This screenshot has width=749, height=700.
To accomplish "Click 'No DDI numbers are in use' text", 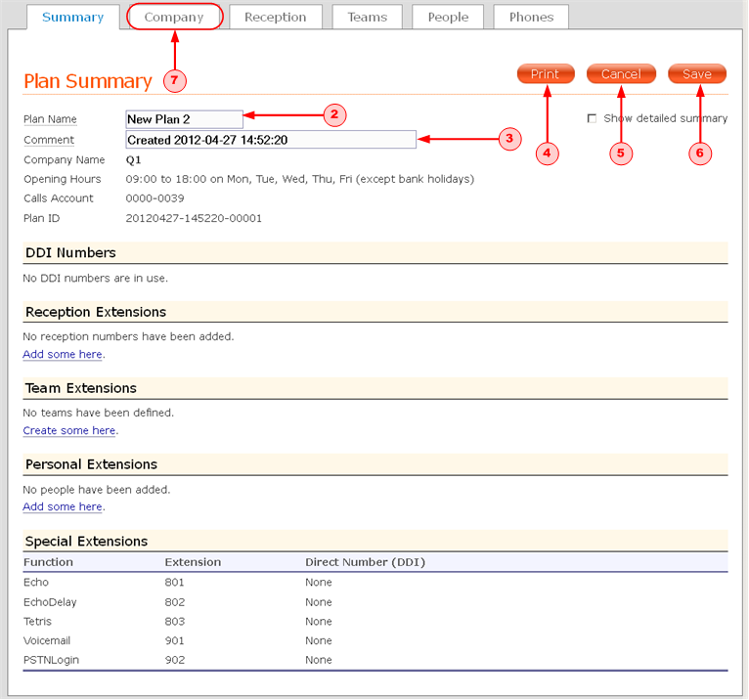I will click(96, 278).
